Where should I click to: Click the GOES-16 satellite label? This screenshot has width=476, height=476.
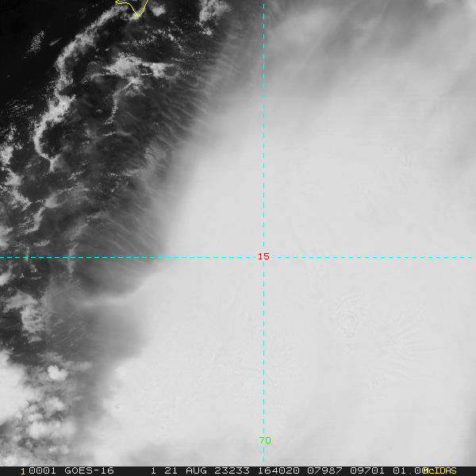(x=89, y=470)
